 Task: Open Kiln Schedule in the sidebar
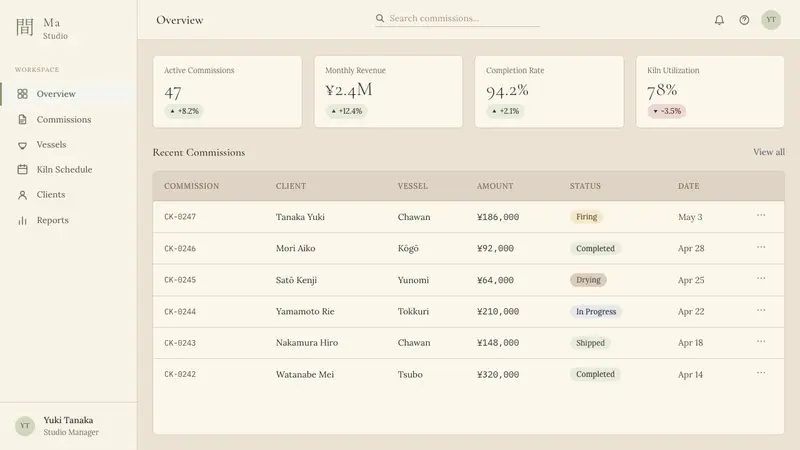(x=68, y=169)
